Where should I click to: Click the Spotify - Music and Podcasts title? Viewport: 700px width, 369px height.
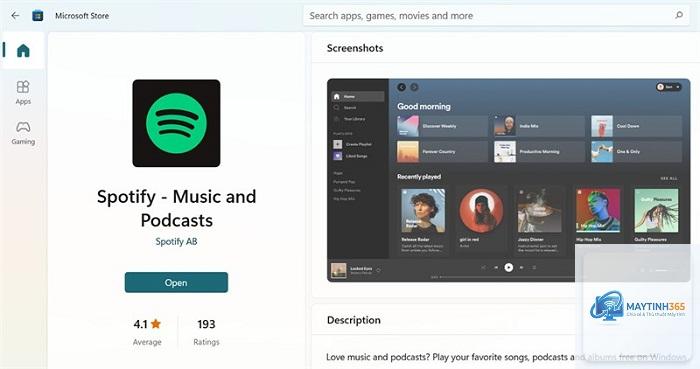click(176, 208)
